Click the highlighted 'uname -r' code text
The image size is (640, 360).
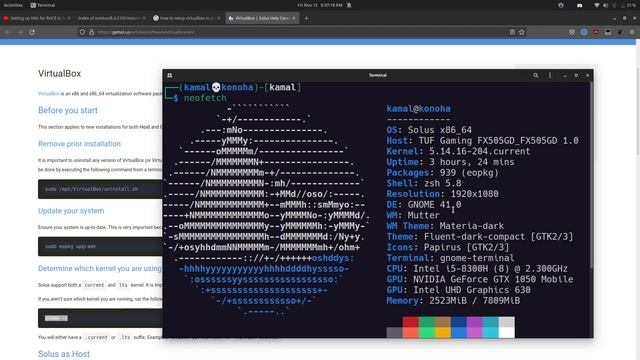(x=56, y=318)
